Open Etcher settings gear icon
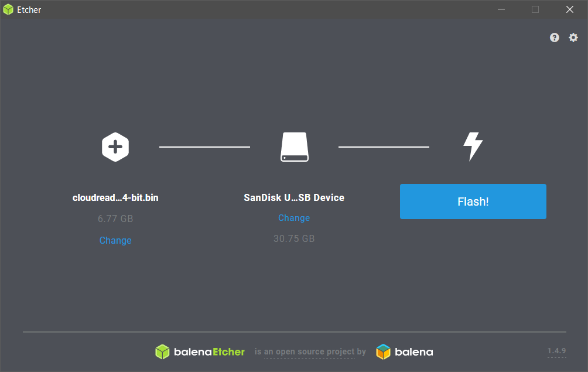Viewport: 588px width, 372px height. [573, 37]
